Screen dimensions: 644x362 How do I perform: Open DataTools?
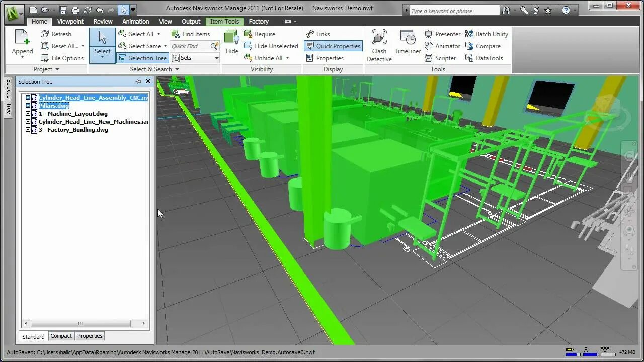coord(484,58)
